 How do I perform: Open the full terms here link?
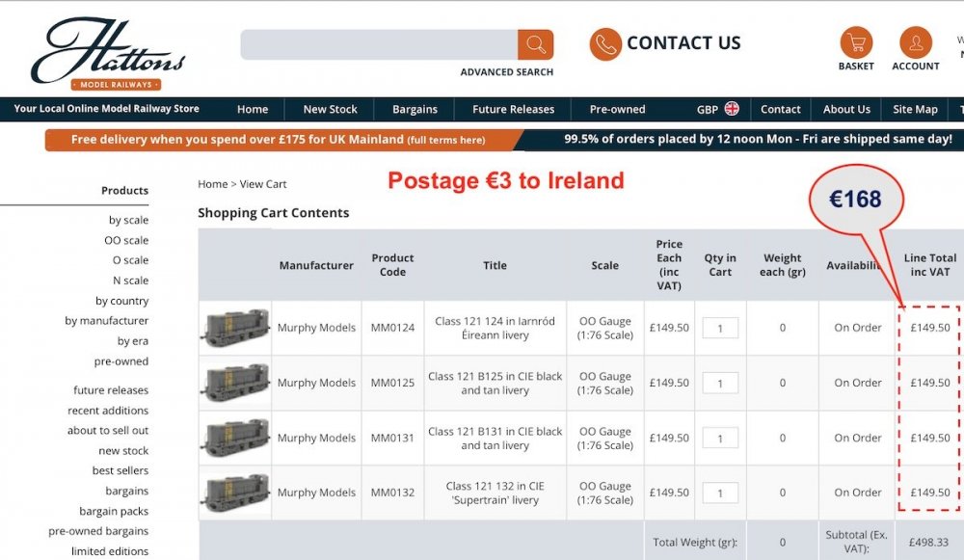446,140
